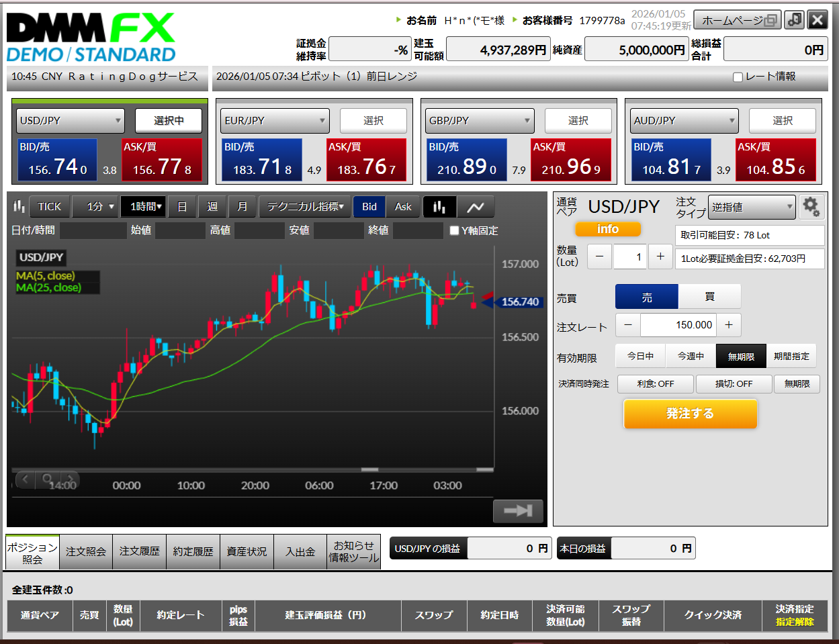The width and height of the screenshot is (839, 644).
Task: Select 月 monthly timeframe
Action: point(242,207)
